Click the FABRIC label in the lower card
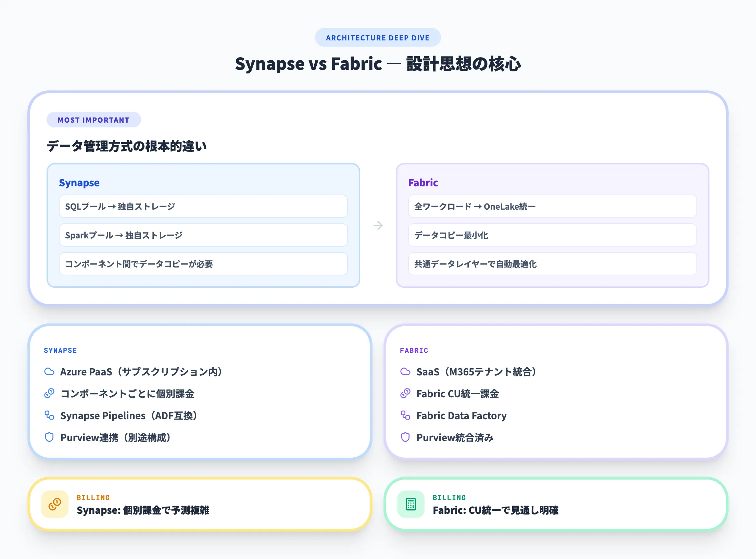 (414, 350)
